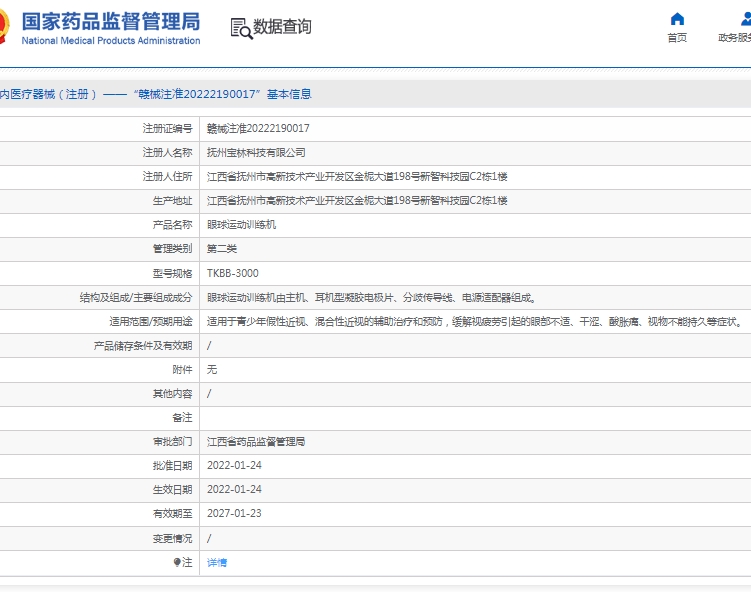Select the registration number 赣械注准20222190017 cell
Screen dimensions: 751x592
click(x=258, y=128)
